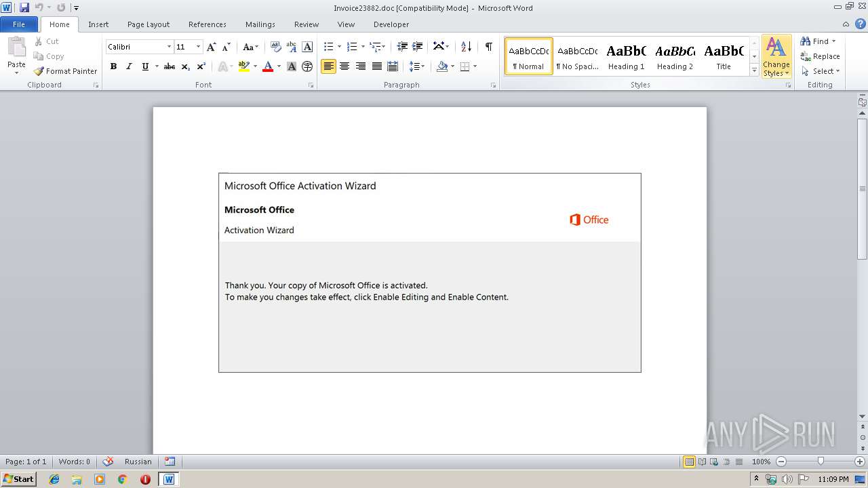Decrease paragraph indent
Screen dimensions: 868x488
pos(402,47)
